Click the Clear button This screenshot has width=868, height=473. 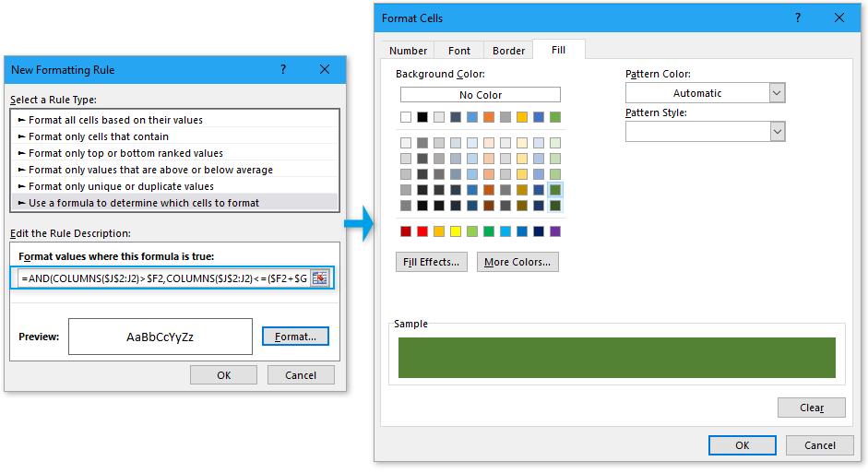coord(812,408)
